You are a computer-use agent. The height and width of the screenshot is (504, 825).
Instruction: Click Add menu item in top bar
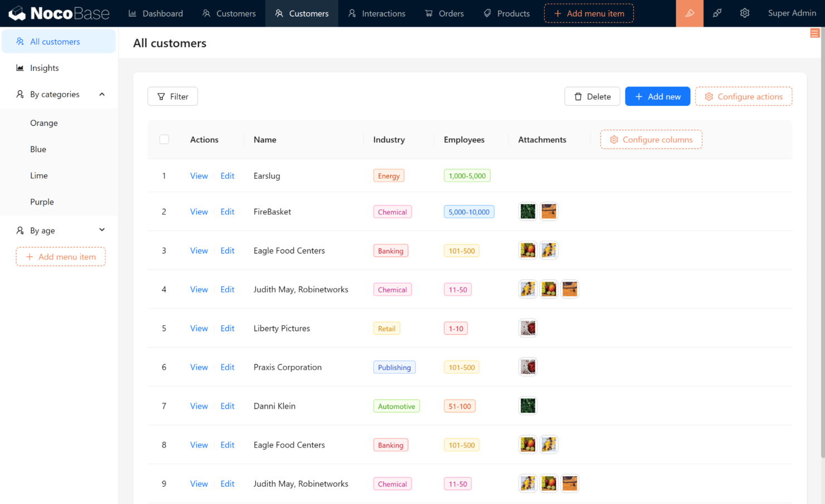pos(589,13)
